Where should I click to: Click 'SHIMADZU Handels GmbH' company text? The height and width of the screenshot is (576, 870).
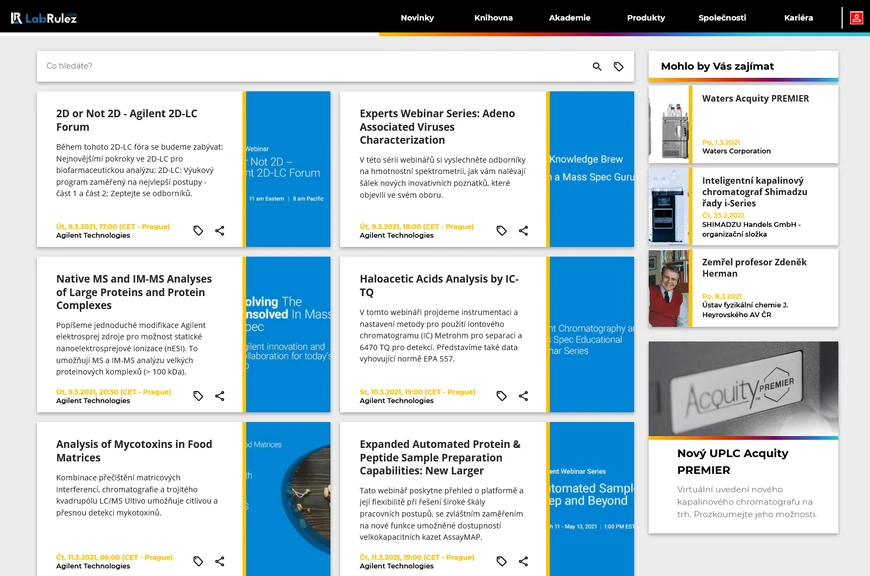point(751,229)
